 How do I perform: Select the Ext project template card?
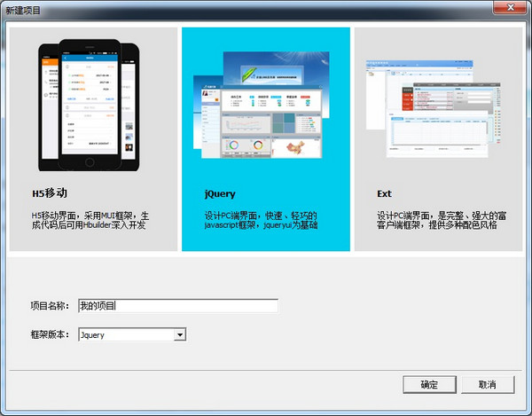[438, 139]
